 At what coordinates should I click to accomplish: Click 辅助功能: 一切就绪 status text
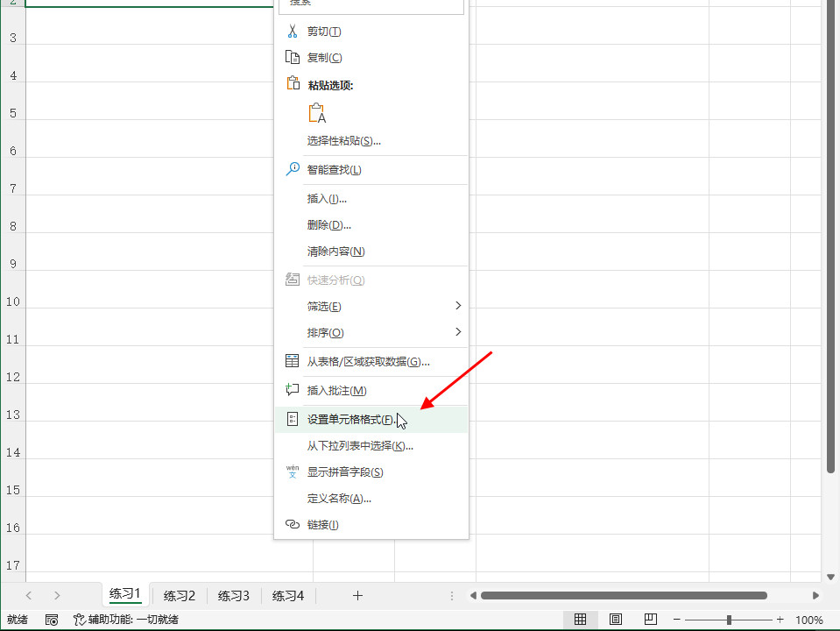click(133, 620)
